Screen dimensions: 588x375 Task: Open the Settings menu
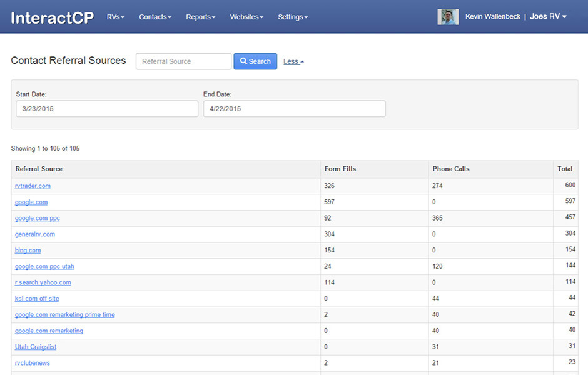click(x=293, y=17)
